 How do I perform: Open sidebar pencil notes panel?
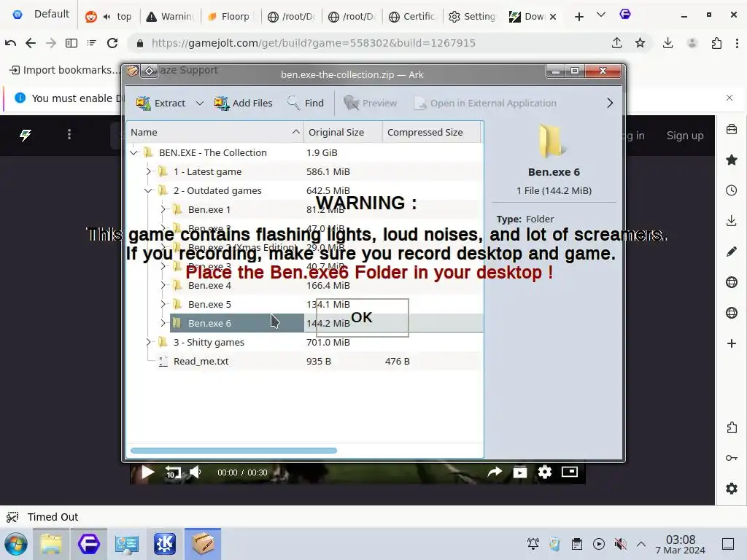[x=731, y=252]
